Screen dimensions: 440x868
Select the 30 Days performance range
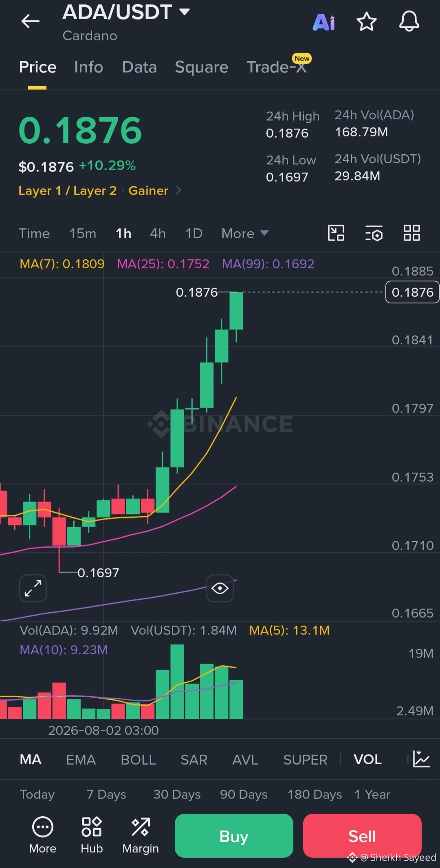[177, 794]
